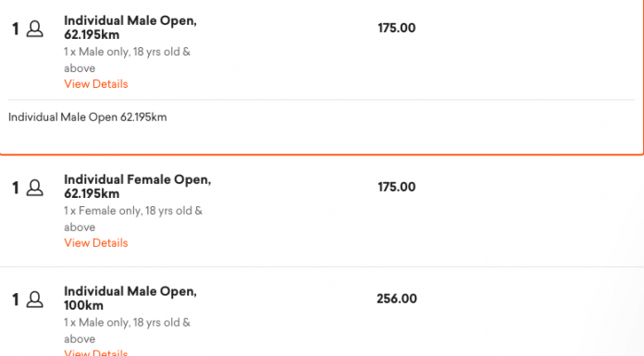Select Individual Female Open, 62.195km title

[138, 187]
